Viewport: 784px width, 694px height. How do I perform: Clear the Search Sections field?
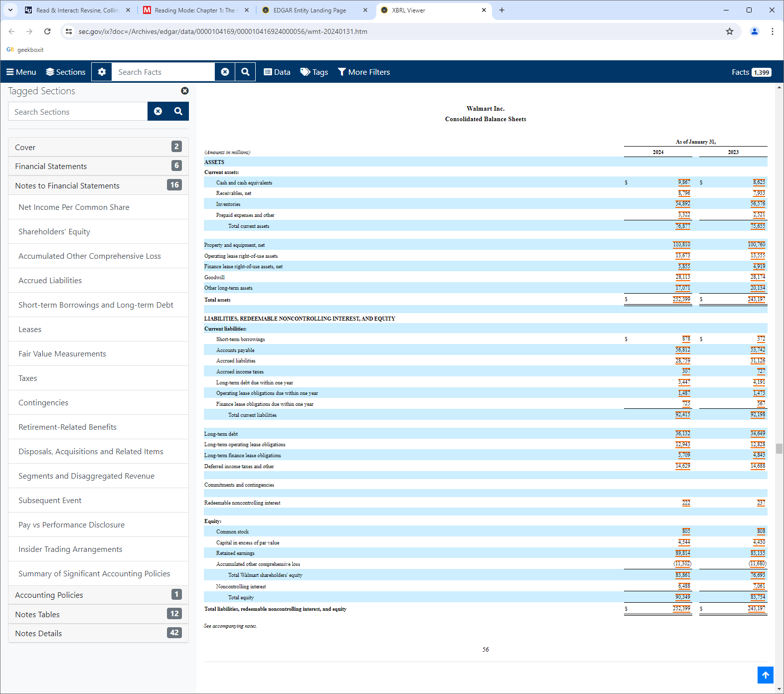(x=158, y=111)
